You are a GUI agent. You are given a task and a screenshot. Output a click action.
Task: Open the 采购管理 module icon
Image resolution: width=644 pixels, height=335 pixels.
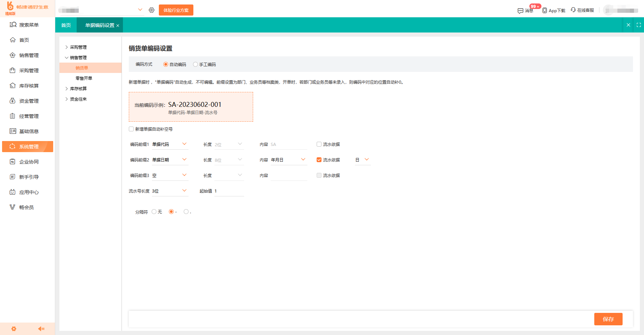point(12,70)
